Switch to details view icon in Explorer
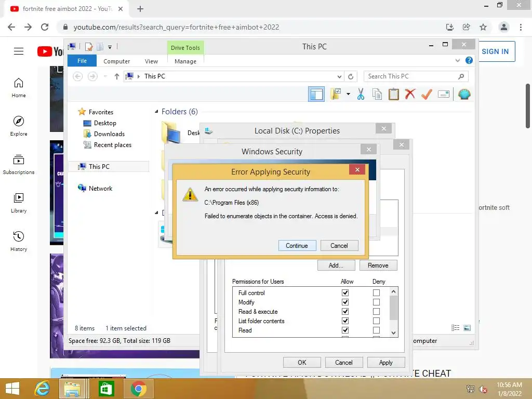 455,328
